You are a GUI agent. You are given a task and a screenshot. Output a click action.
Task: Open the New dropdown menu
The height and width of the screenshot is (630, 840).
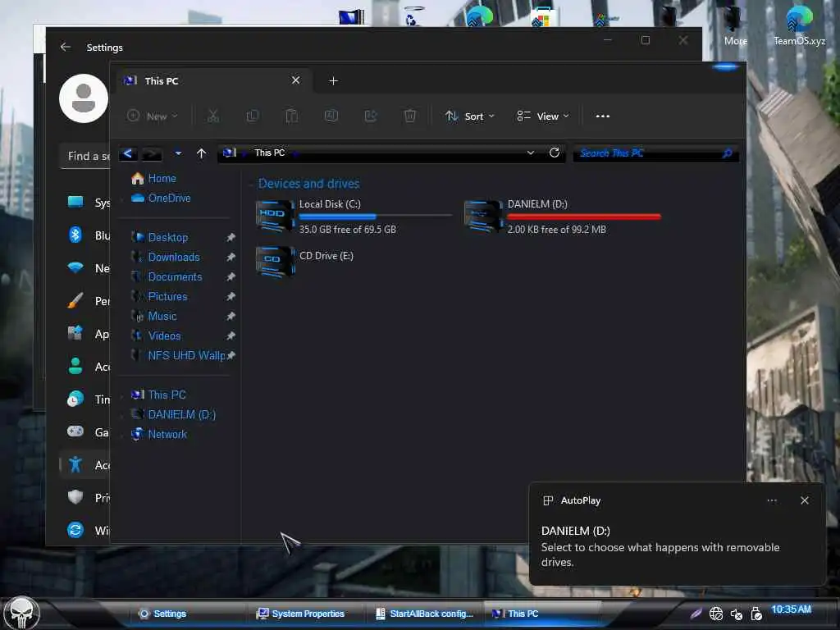(x=152, y=116)
